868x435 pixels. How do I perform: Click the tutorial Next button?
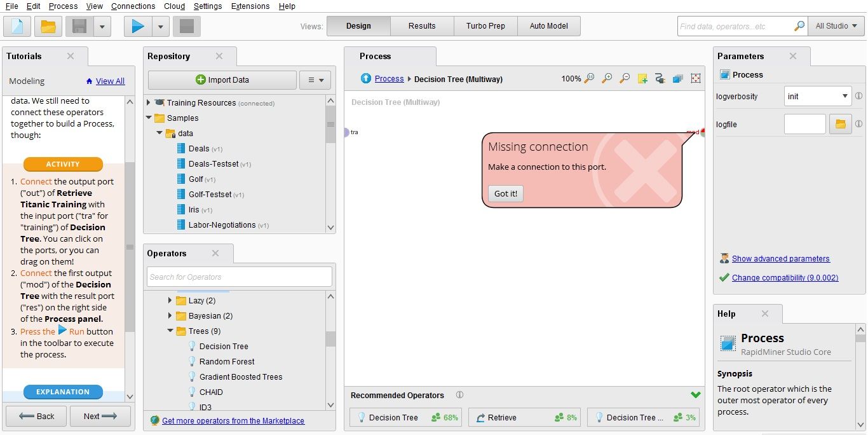pos(100,416)
